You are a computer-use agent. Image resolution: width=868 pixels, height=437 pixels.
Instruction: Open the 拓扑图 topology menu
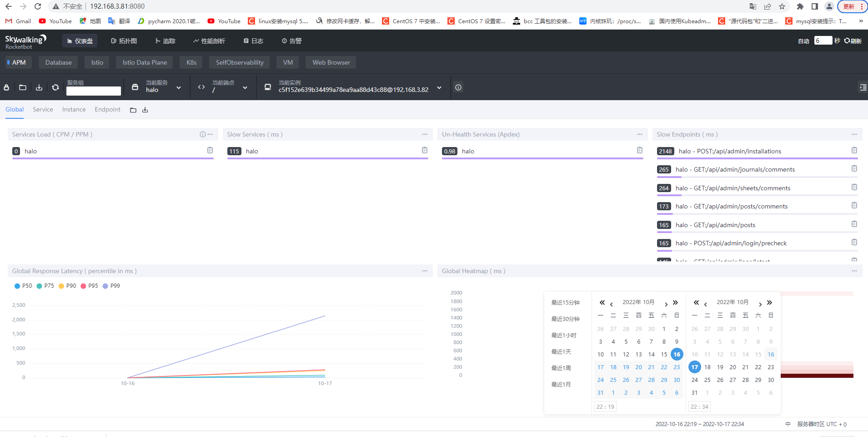pyautogui.click(x=124, y=41)
